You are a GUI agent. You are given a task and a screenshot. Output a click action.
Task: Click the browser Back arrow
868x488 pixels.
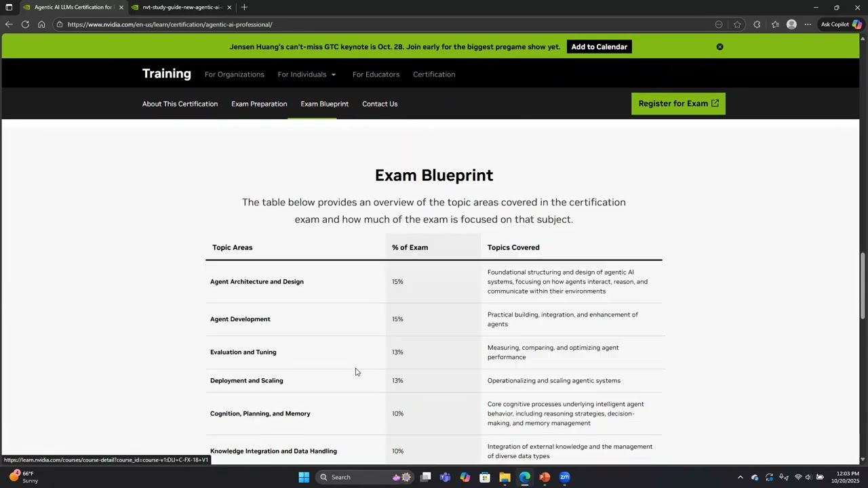coord(8,24)
